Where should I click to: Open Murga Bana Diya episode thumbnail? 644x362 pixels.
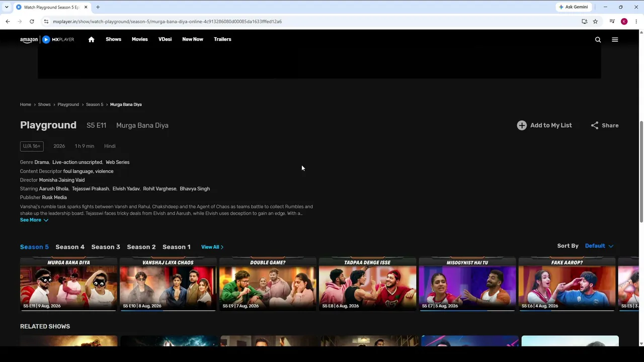click(68, 284)
